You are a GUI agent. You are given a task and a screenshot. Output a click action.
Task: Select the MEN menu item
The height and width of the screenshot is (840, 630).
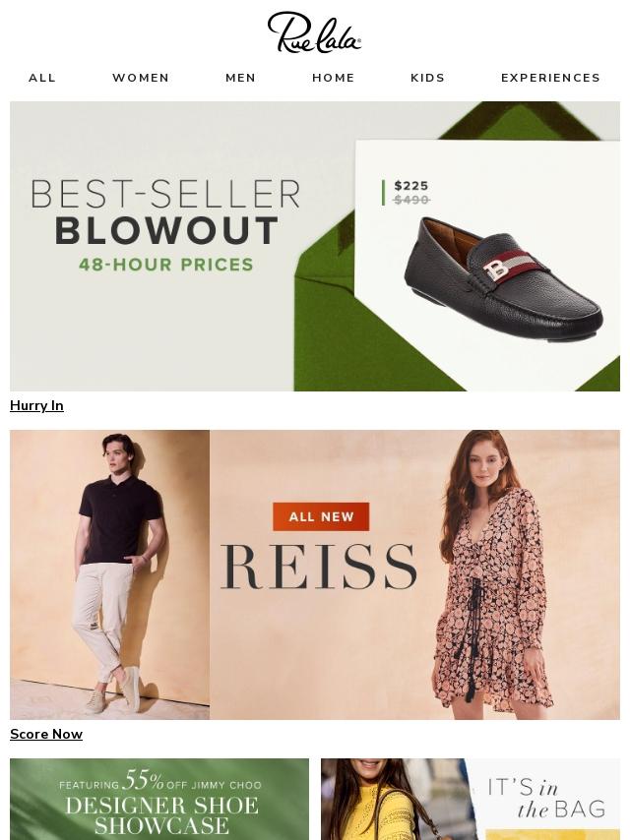[241, 78]
